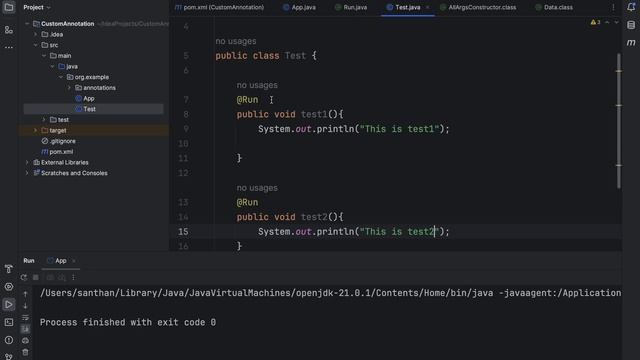The image size is (640, 360).
Task: Collapse the main folder
Action: [44, 56]
